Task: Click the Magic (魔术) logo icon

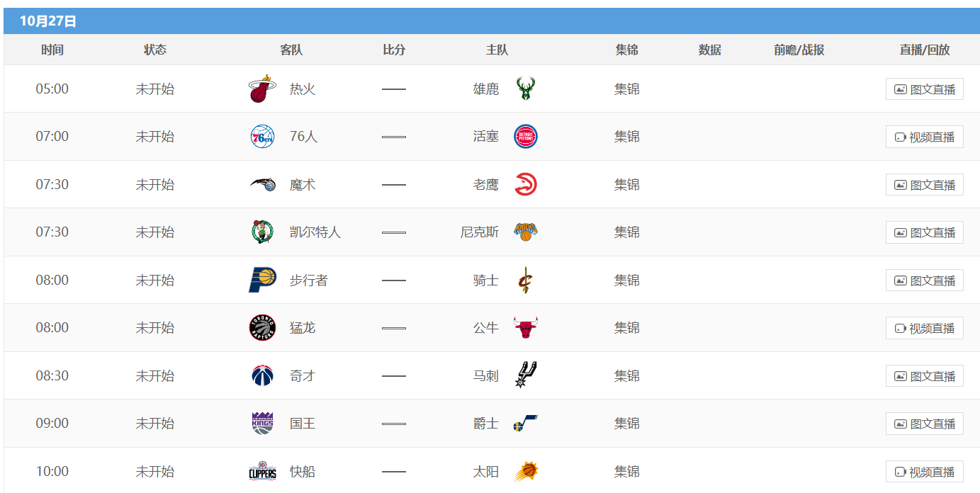Action: [x=261, y=183]
